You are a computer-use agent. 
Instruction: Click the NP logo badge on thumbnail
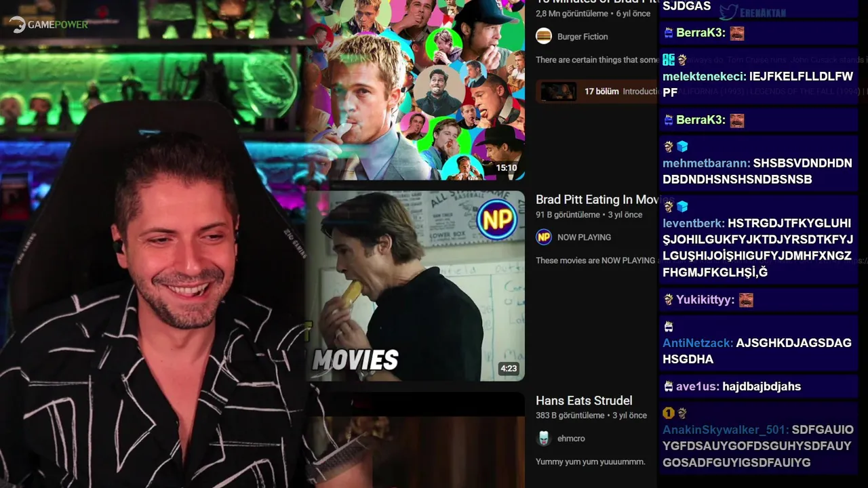click(x=497, y=219)
